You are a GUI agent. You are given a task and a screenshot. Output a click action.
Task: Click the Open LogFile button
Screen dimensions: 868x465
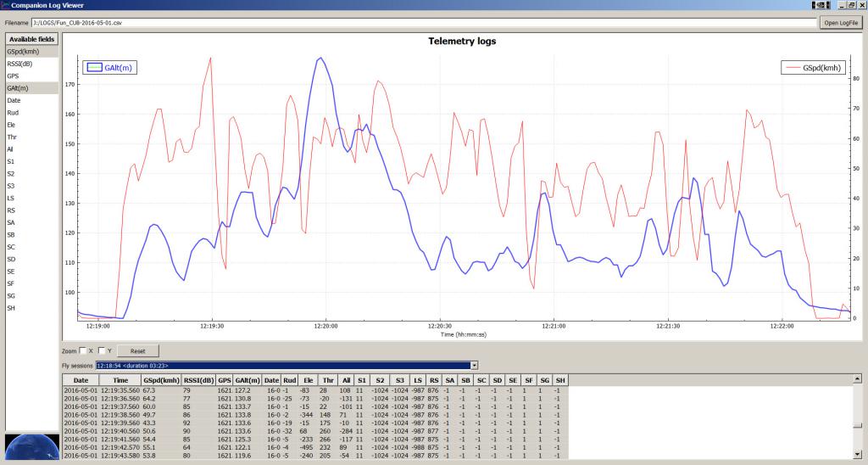click(841, 23)
